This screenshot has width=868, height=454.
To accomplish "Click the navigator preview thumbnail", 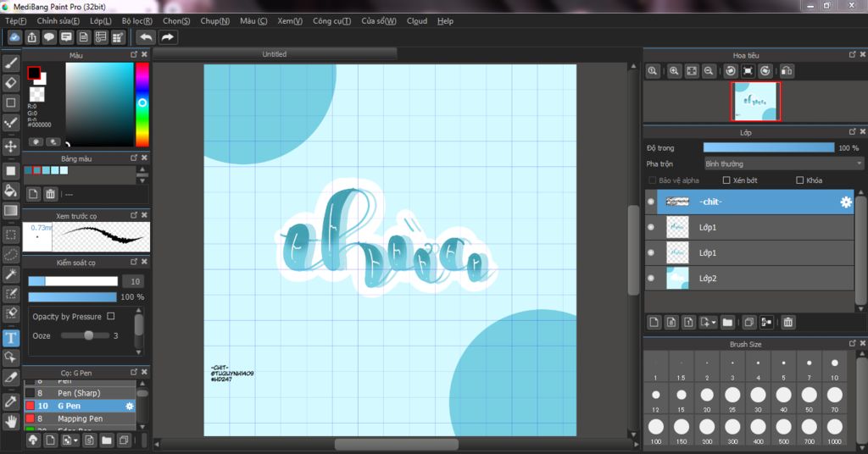I will [x=755, y=101].
